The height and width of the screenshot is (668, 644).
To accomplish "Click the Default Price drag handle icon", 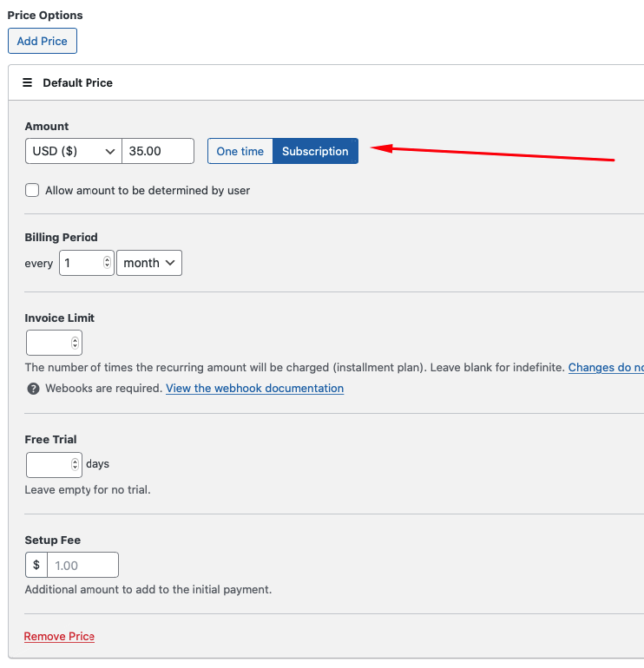I will tap(27, 83).
